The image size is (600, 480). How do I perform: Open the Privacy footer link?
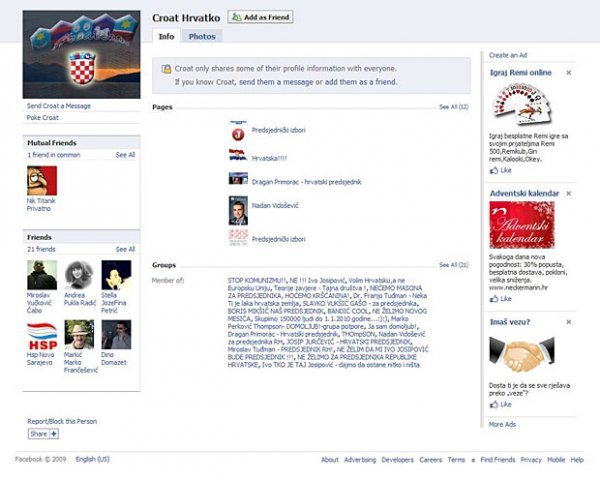coord(531,460)
